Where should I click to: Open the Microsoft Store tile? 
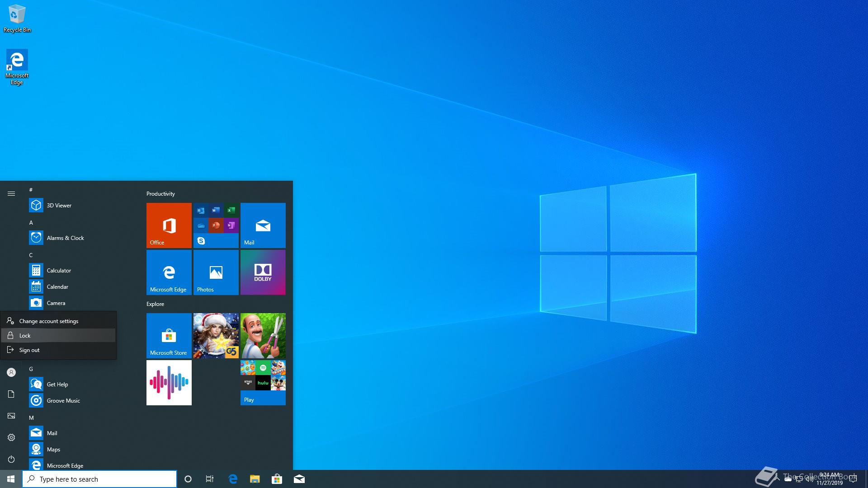coord(169,335)
